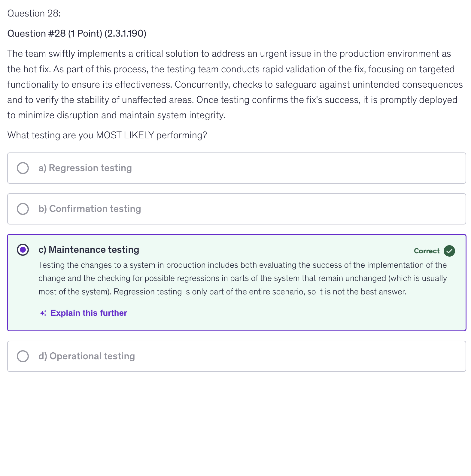Click the "b) Confirmation testing" option label
The image size is (471, 476).
(x=90, y=209)
